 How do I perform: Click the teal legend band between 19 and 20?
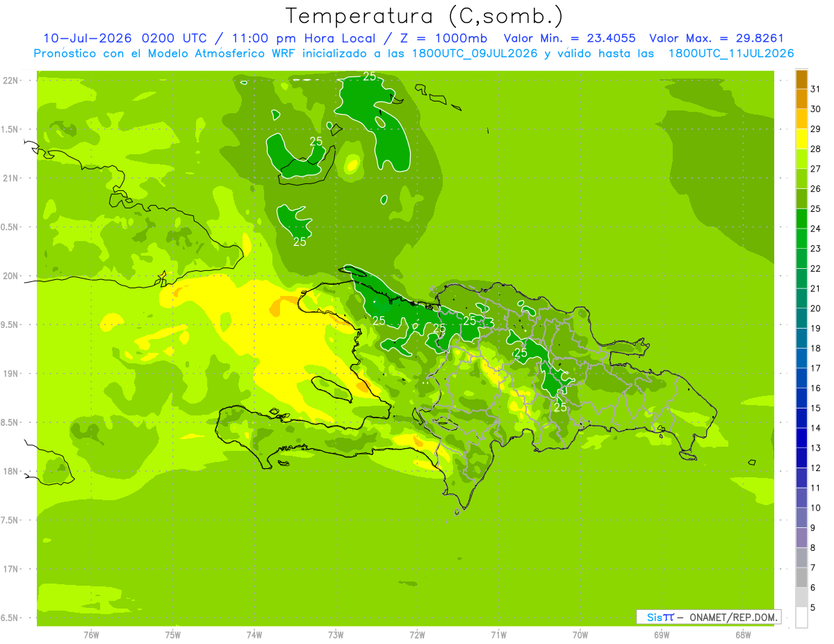click(801, 318)
